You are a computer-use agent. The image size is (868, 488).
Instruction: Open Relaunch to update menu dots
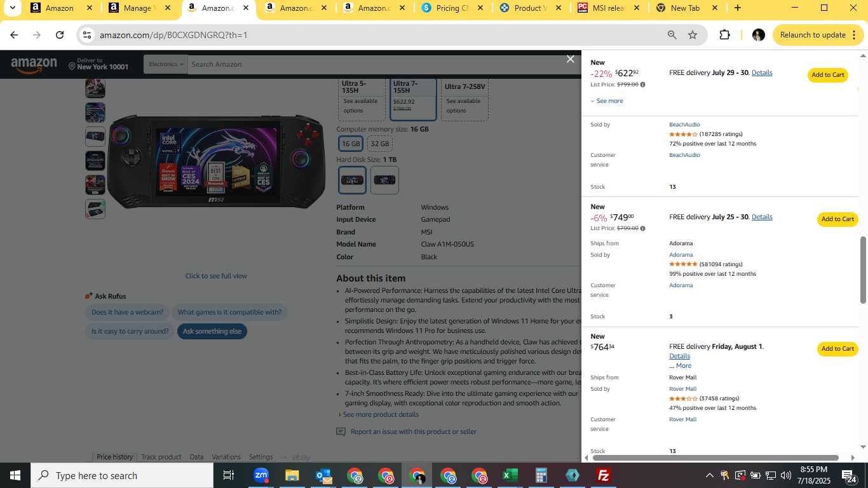[854, 35]
